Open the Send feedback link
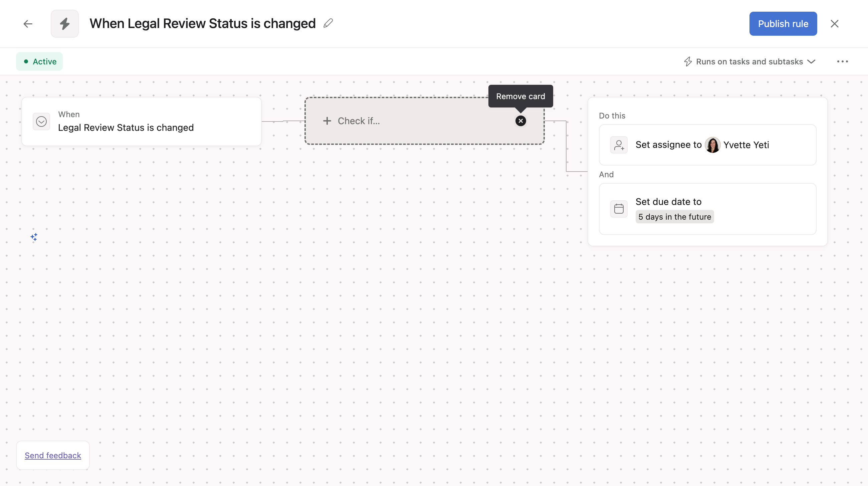The width and height of the screenshot is (868, 486). click(x=53, y=455)
